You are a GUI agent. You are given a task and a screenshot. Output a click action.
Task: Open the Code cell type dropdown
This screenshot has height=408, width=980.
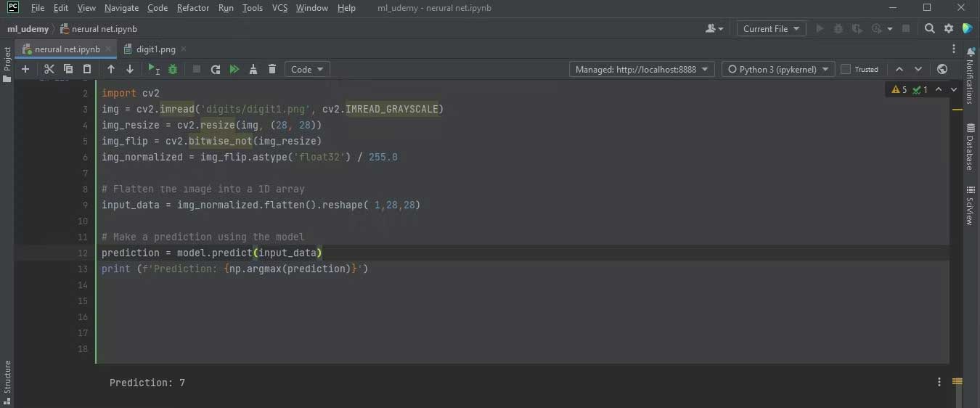[x=307, y=69]
